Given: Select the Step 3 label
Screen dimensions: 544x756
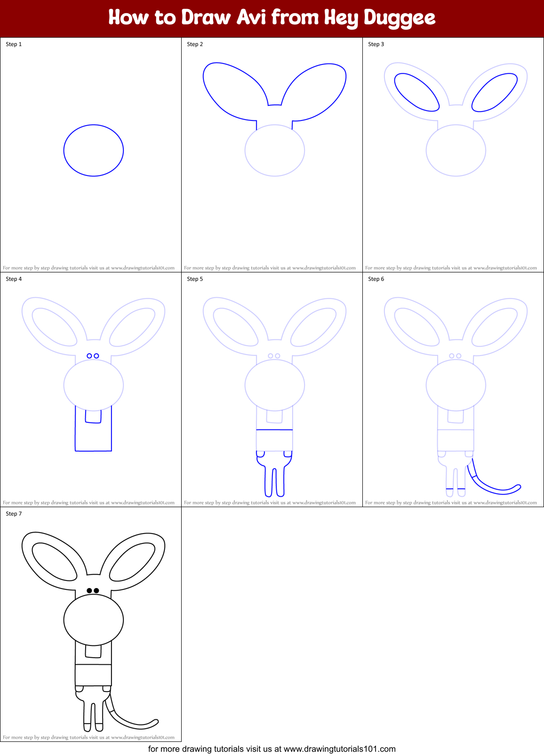Looking at the screenshot, I should pos(376,44).
